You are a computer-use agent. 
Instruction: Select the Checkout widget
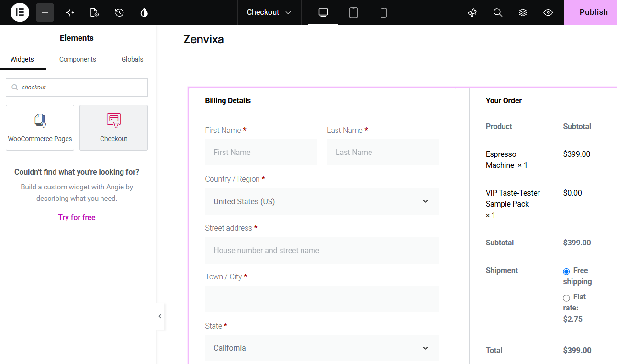[x=113, y=128]
